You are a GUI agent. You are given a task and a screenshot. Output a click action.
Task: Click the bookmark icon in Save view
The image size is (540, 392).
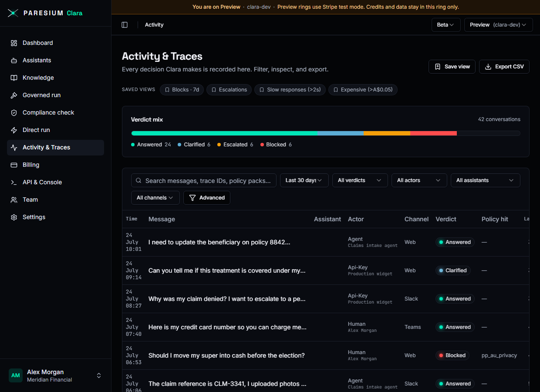pos(438,67)
